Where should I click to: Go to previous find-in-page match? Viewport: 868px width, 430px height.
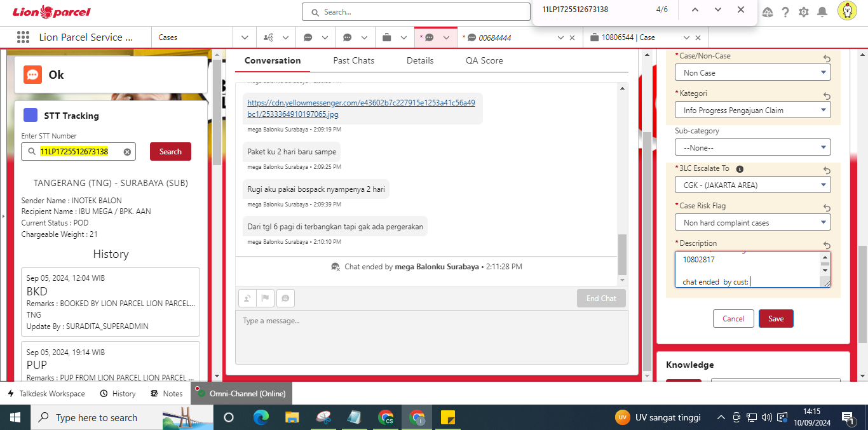pyautogui.click(x=695, y=10)
